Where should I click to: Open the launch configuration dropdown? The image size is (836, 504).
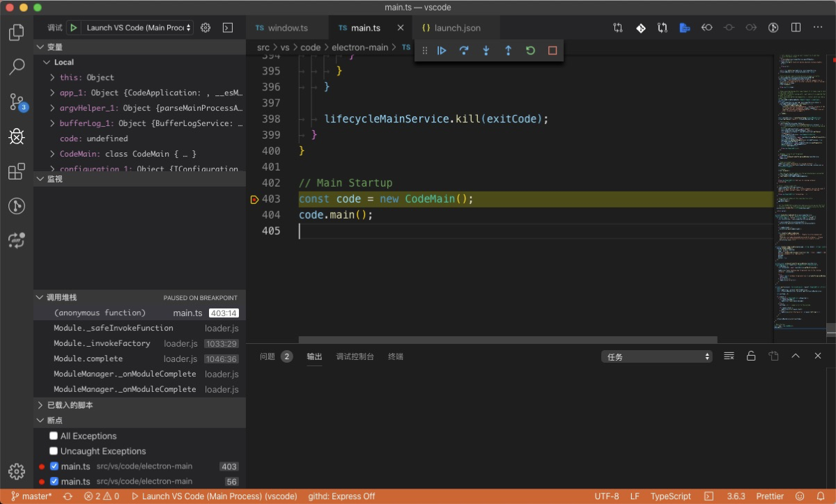coord(139,28)
